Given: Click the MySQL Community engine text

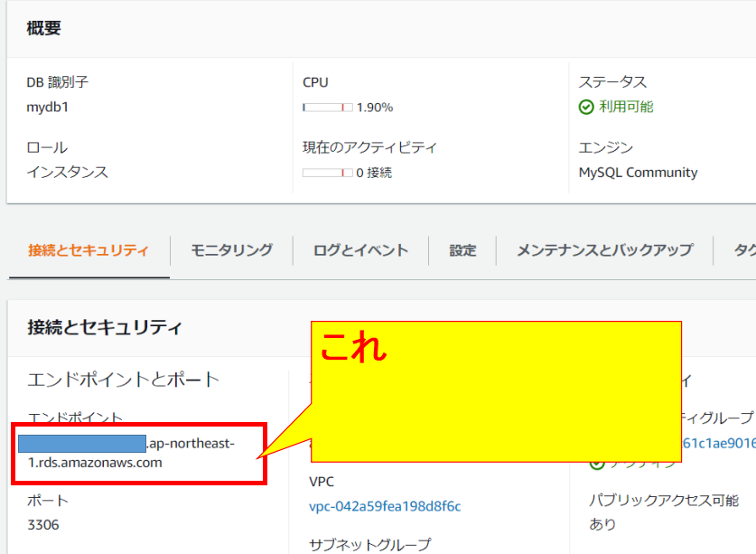Looking at the screenshot, I should pos(638,173).
